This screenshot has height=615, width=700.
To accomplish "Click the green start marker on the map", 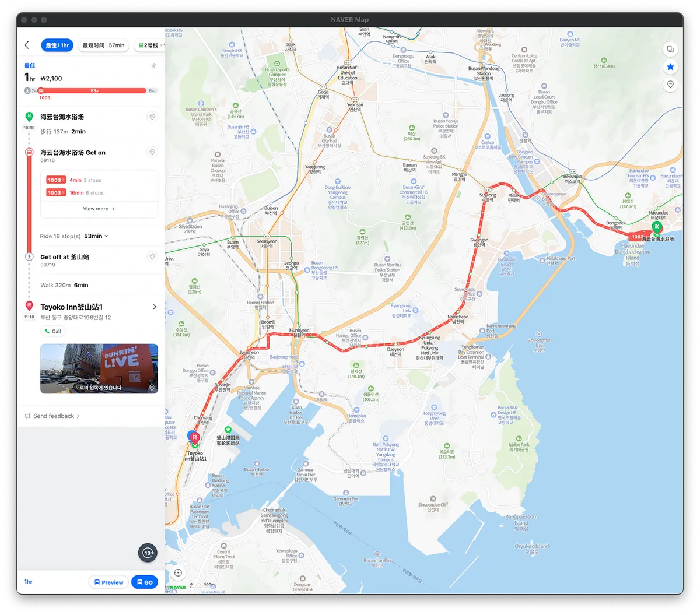I will coord(657,226).
